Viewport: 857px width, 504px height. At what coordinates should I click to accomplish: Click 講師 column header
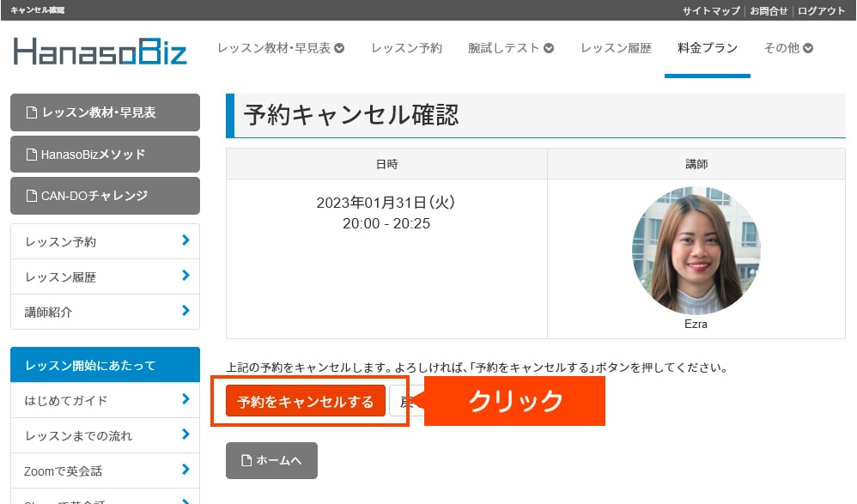[696, 164]
